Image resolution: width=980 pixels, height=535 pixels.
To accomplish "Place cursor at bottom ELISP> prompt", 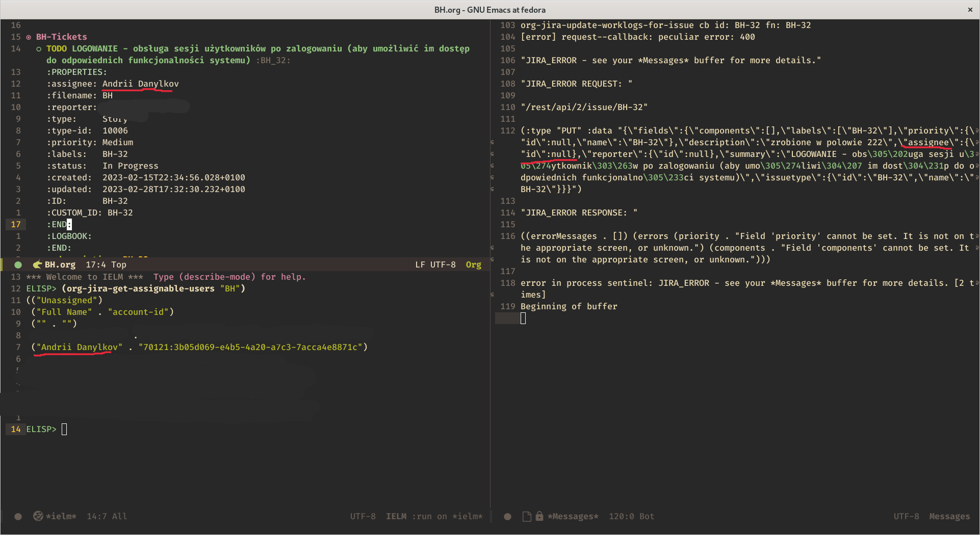I will 64,429.
